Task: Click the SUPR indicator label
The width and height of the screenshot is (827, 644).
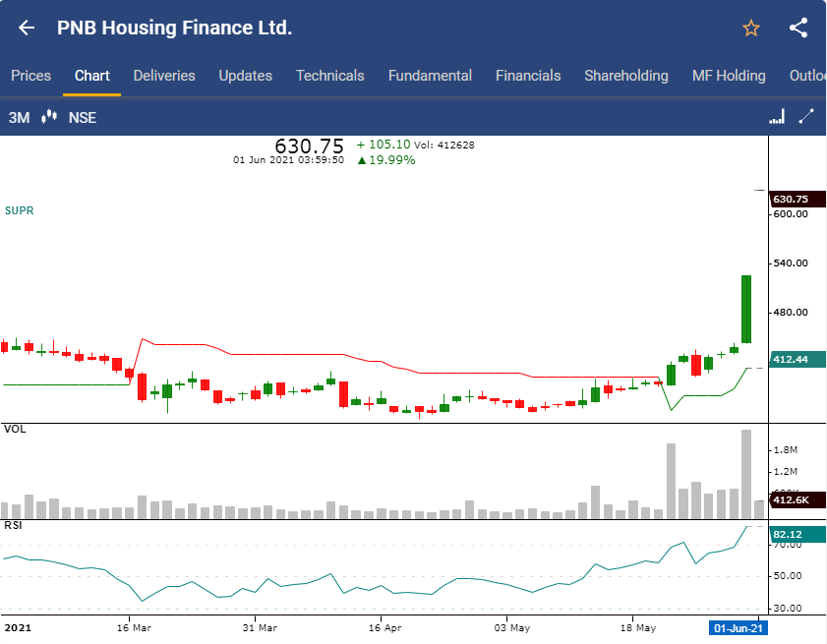Action: pyautogui.click(x=19, y=210)
